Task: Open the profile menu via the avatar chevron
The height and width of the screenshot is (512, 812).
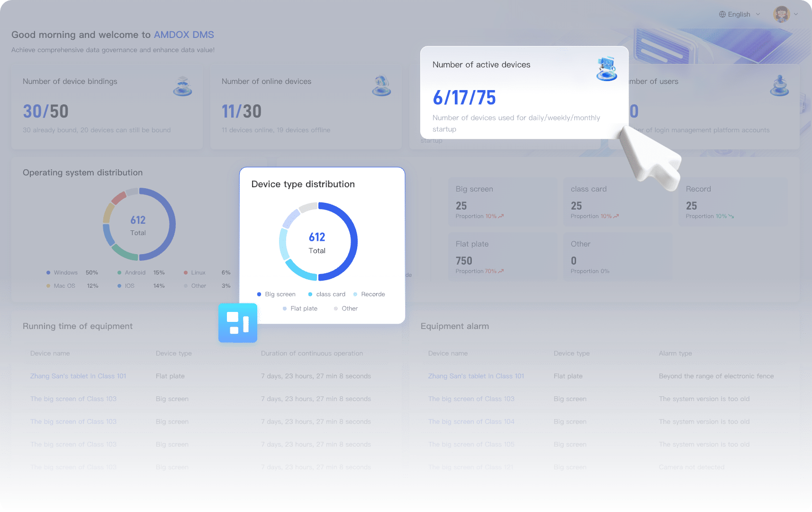Action: (795, 14)
